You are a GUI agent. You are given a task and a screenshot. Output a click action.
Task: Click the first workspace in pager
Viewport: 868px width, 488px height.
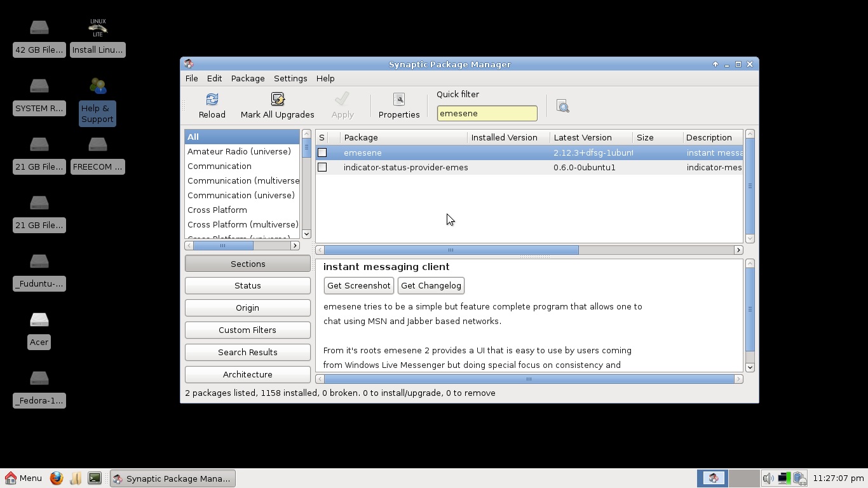(712, 478)
